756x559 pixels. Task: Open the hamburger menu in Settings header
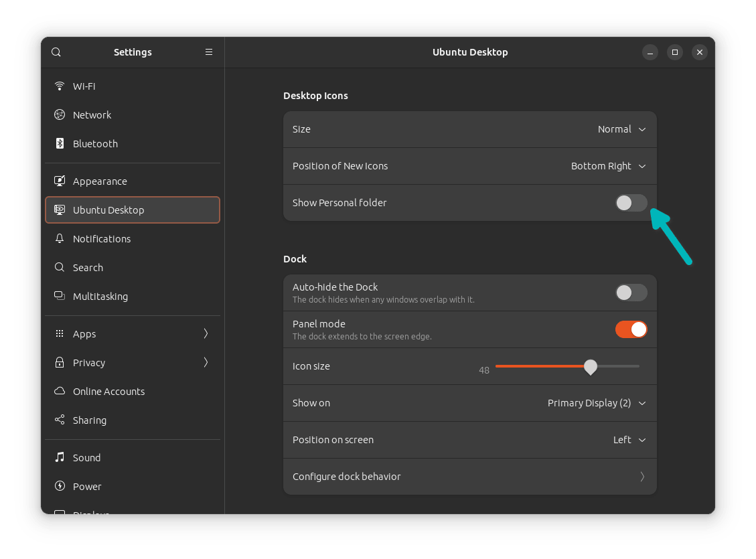pos(209,52)
